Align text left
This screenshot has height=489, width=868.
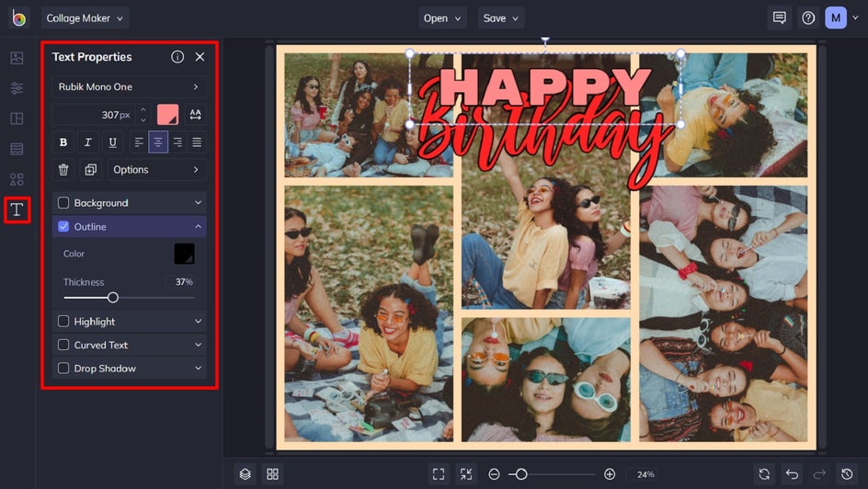[139, 142]
